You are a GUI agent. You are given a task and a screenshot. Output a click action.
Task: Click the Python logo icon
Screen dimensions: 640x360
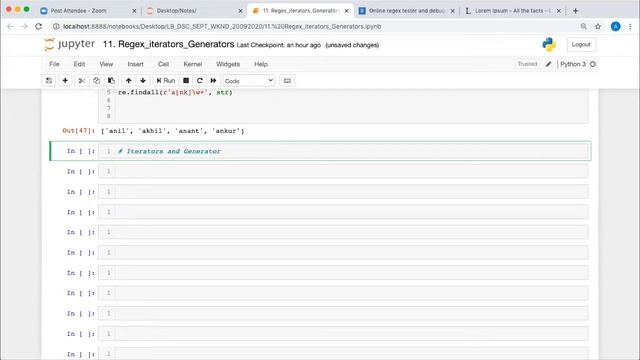tap(549, 44)
